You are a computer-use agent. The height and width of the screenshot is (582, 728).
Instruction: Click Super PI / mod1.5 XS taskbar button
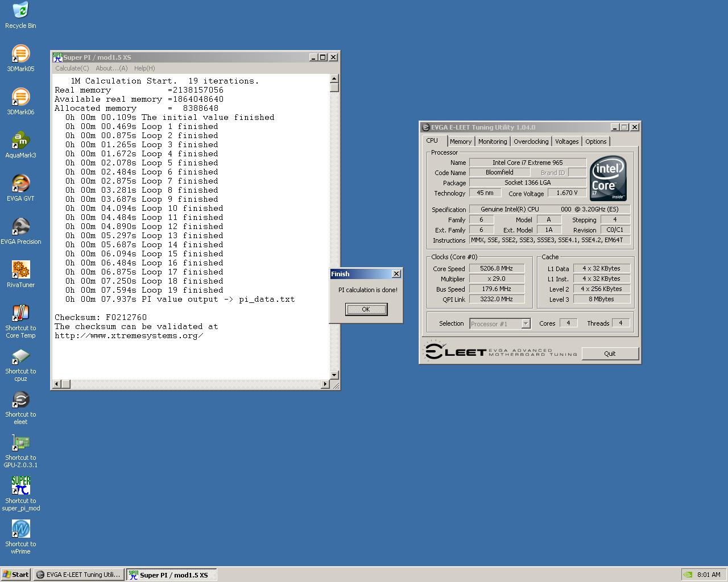click(x=171, y=575)
